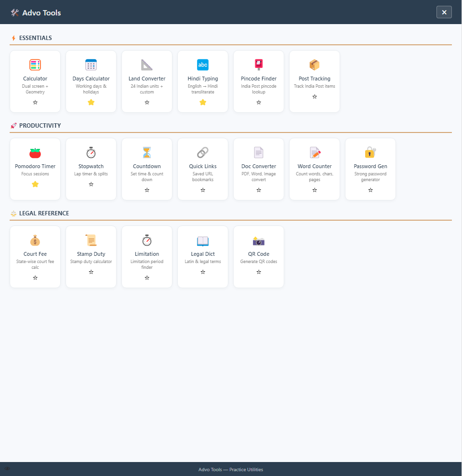Favorite Word Counter using its star

tap(315, 190)
